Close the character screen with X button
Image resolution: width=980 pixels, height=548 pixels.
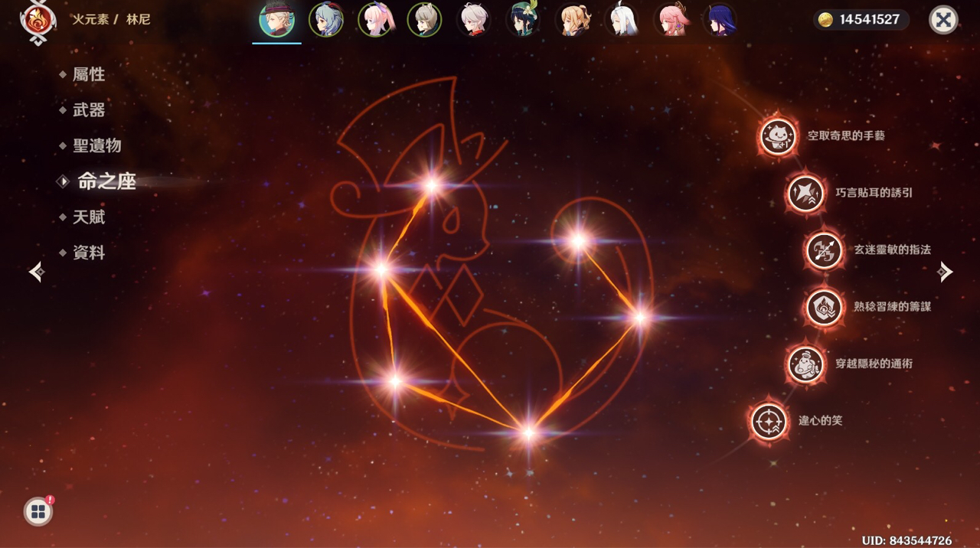[943, 20]
